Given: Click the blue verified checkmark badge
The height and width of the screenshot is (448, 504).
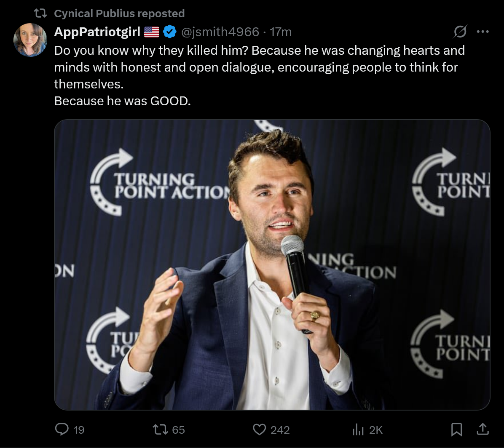Looking at the screenshot, I should [169, 32].
